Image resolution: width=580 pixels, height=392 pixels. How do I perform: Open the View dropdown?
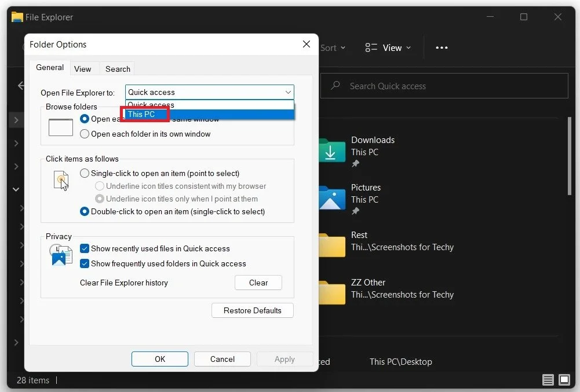pos(388,47)
